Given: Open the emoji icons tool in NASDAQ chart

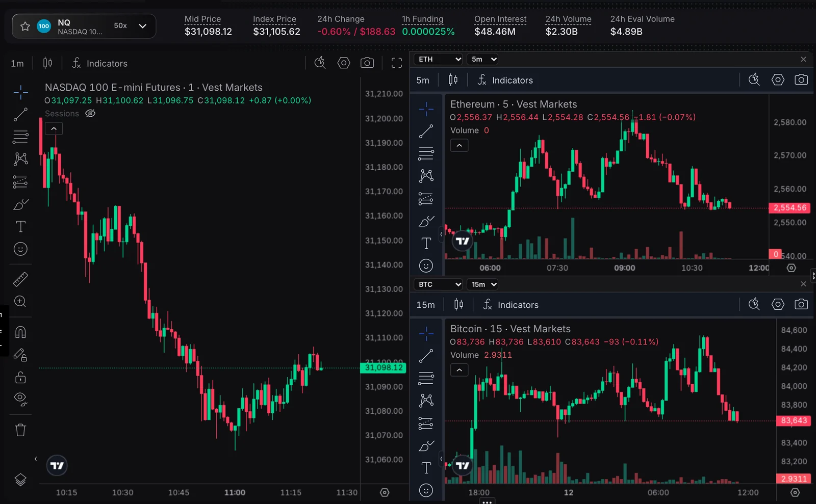Looking at the screenshot, I should click(x=20, y=249).
